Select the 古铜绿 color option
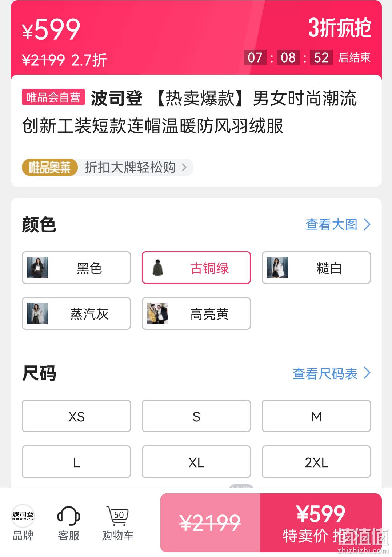Image resolution: width=392 pixels, height=557 pixels. point(196,268)
